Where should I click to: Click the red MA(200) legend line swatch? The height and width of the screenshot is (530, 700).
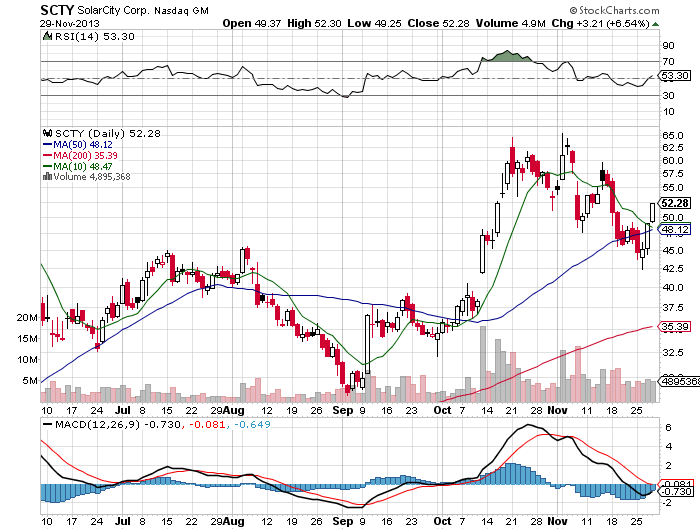47,155
